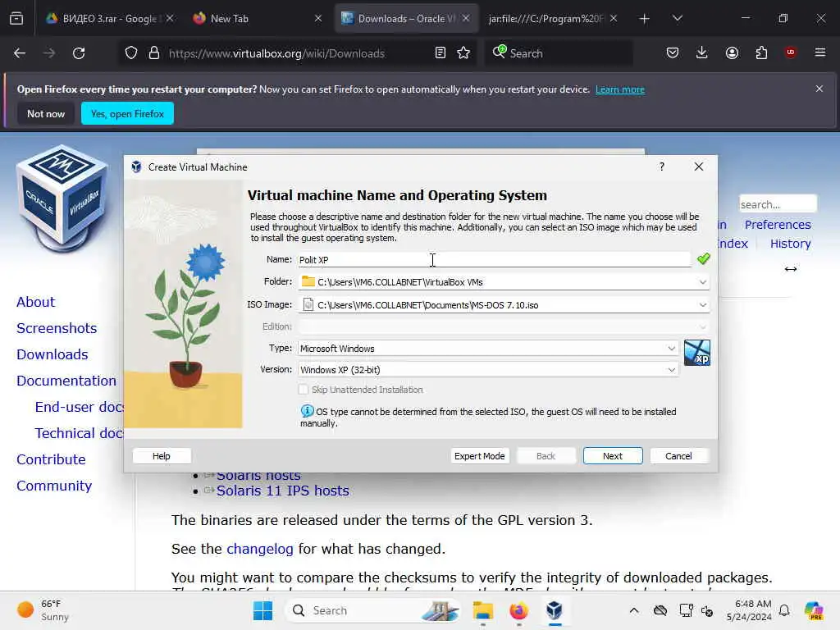The height and width of the screenshot is (630, 840).
Task: Open the Type dropdown showing Microsoft Windows
Action: [488, 348]
